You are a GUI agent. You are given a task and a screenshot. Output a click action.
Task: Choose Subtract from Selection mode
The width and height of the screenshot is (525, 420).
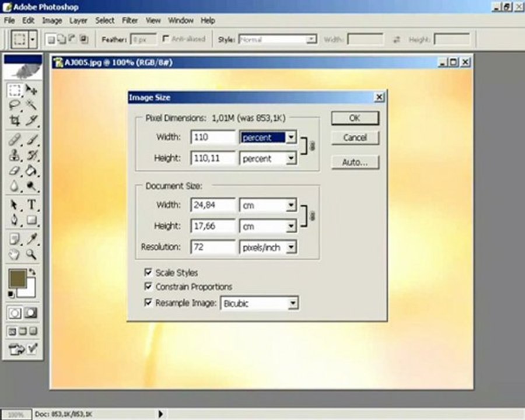[x=72, y=40]
